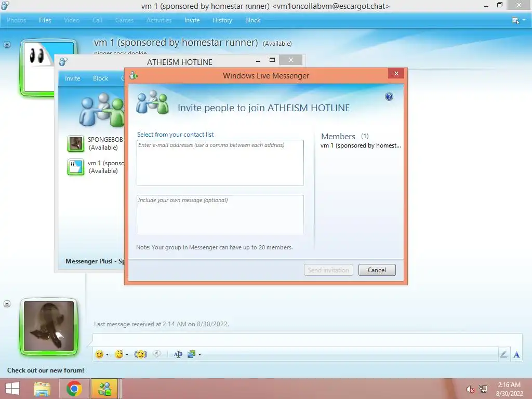This screenshot has height=399, width=532.
Task: Click the background picture icon
Action: point(191,354)
